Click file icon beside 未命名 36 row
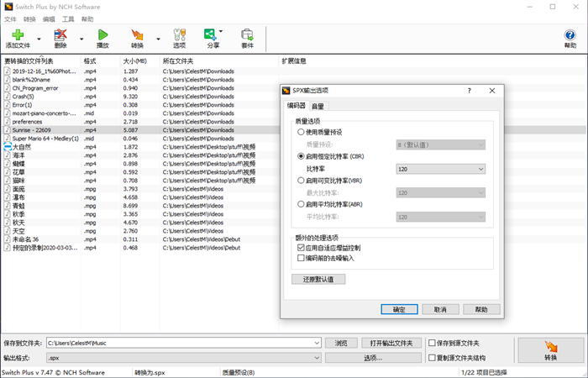 (x=7, y=239)
